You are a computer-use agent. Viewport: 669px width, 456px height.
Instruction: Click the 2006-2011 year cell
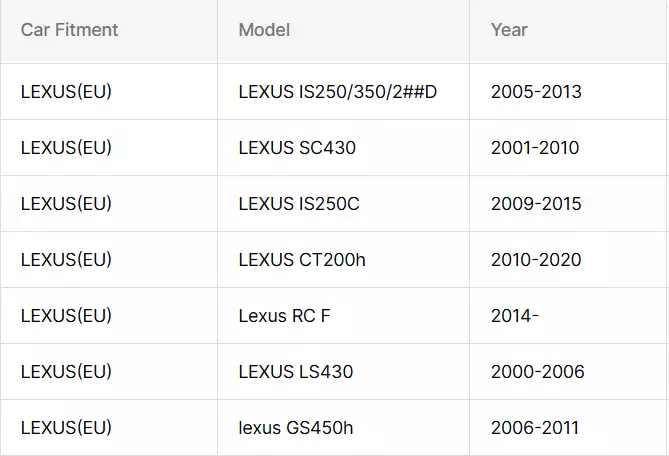(535, 428)
